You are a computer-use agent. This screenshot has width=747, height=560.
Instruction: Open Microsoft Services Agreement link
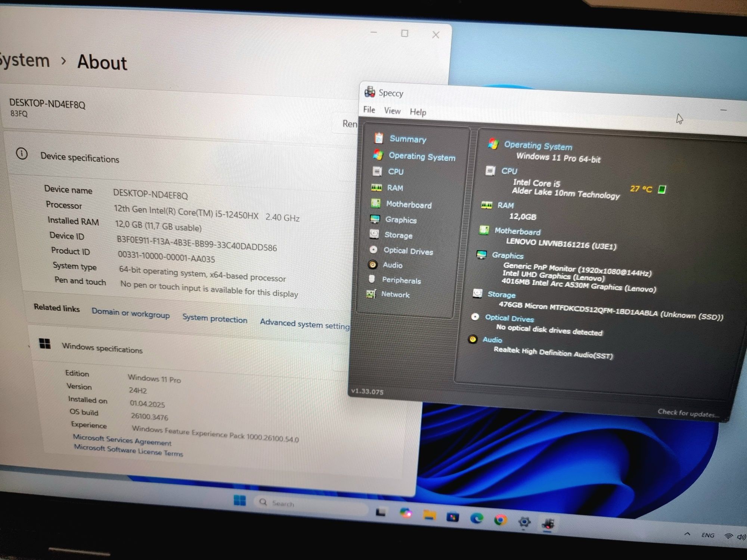122,439
